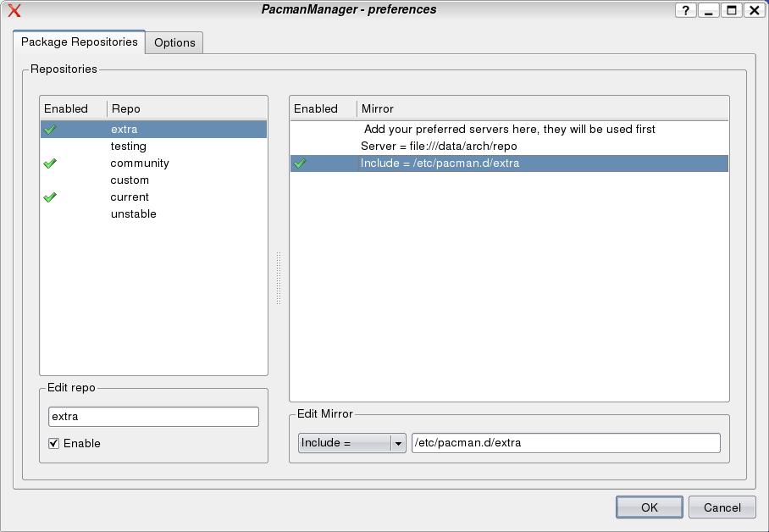
Task: Select the extra repository row
Action: (153, 130)
